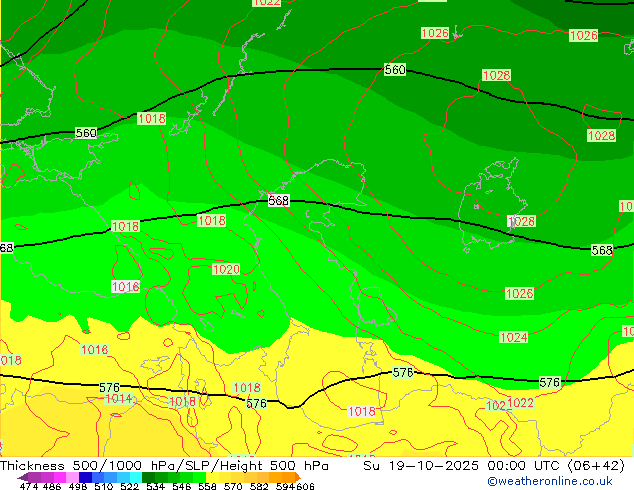Click the legend value 546
Viewport: 634px width, 490px height.
(181, 486)
